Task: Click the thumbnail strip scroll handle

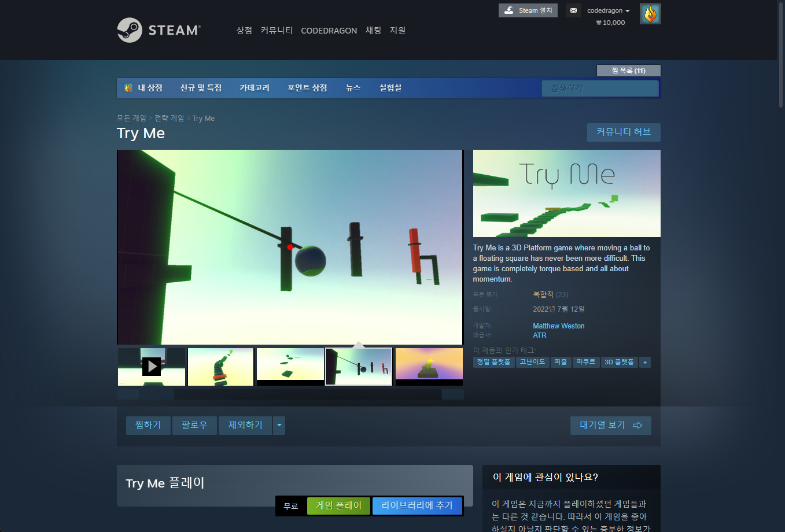Action: (157, 394)
